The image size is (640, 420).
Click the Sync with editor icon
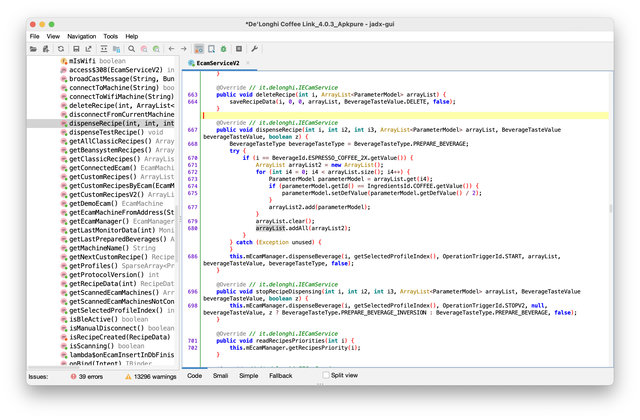104,49
